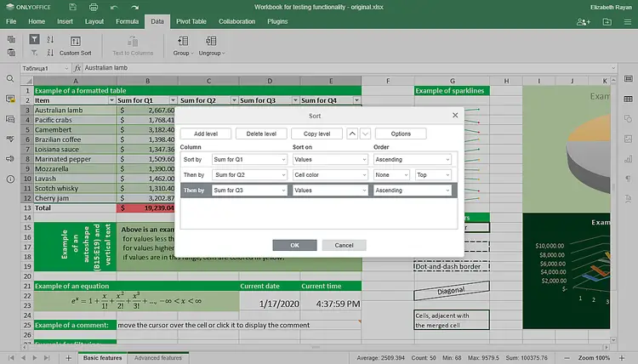
Task: Open filter arrow on Item column header
Action: click(x=111, y=100)
